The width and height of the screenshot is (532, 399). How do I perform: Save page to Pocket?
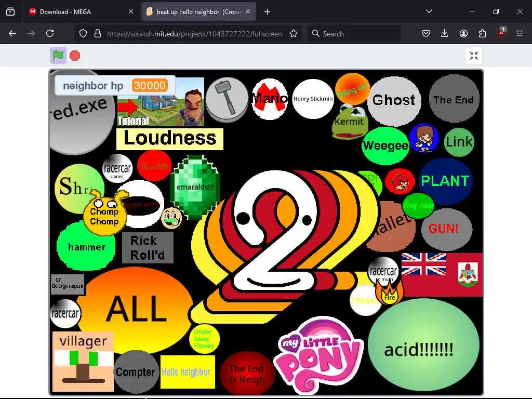[426, 33]
